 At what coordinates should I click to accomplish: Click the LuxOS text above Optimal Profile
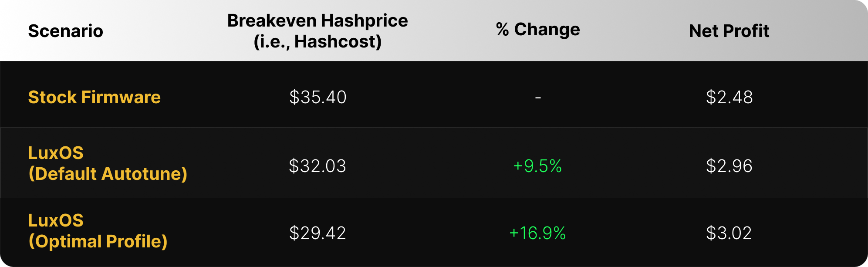(x=56, y=220)
